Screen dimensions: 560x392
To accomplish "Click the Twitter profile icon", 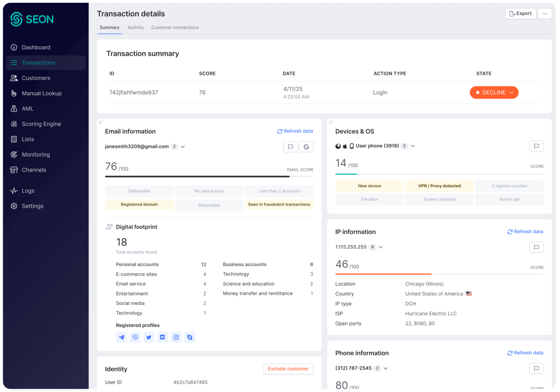I will [x=149, y=337].
